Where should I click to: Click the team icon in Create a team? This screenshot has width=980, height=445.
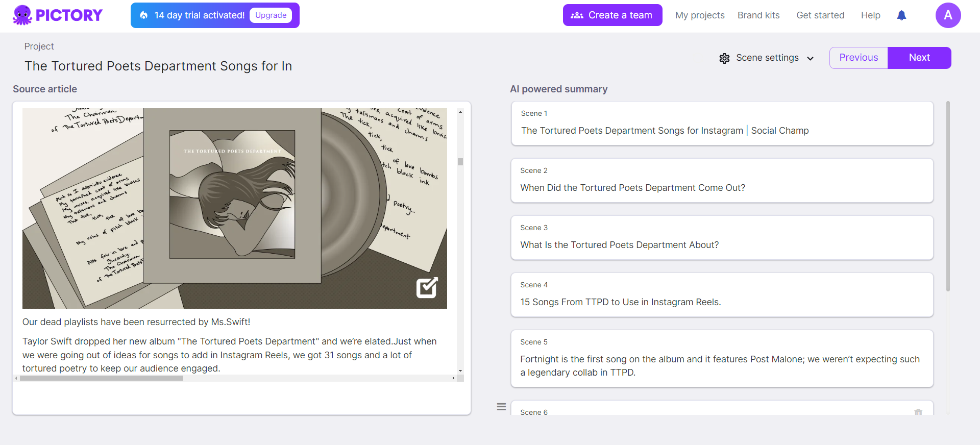click(577, 15)
